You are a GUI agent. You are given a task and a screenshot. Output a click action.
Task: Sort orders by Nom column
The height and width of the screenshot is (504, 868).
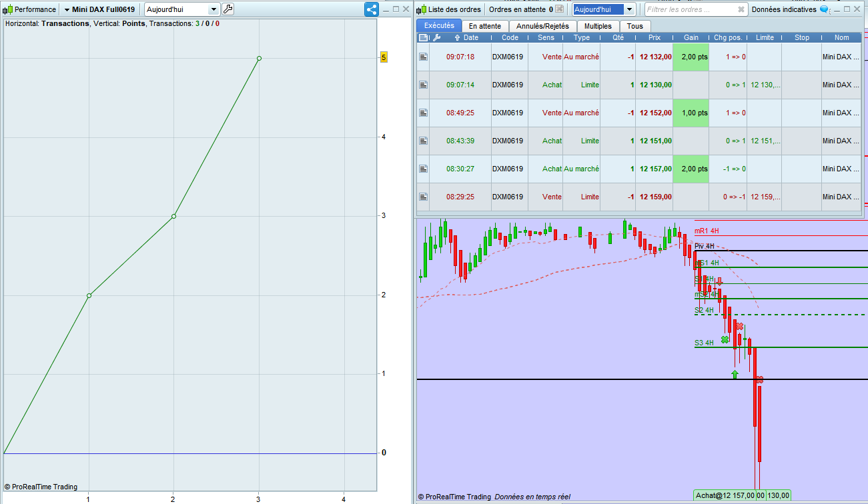pyautogui.click(x=841, y=38)
